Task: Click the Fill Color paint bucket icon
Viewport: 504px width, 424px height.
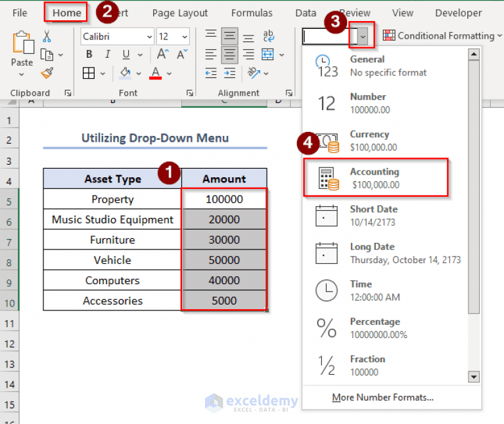Action: pos(126,73)
